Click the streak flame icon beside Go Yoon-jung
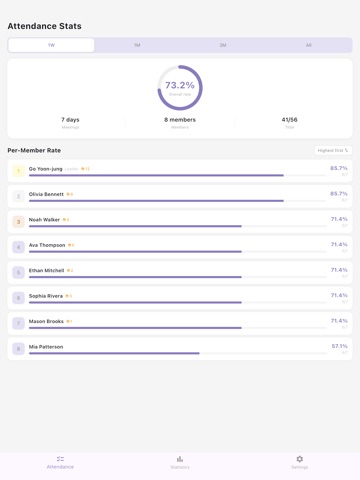360x480 pixels. tap(83, 169)
